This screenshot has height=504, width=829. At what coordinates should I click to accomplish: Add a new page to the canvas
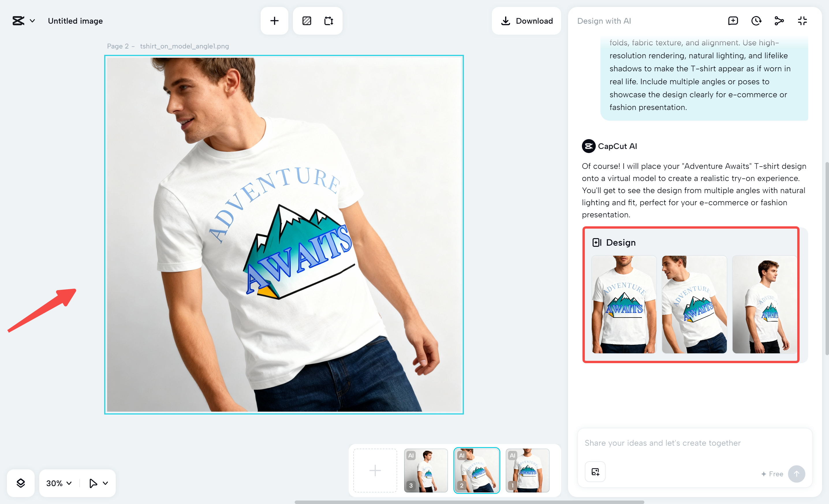click(274, 20)
